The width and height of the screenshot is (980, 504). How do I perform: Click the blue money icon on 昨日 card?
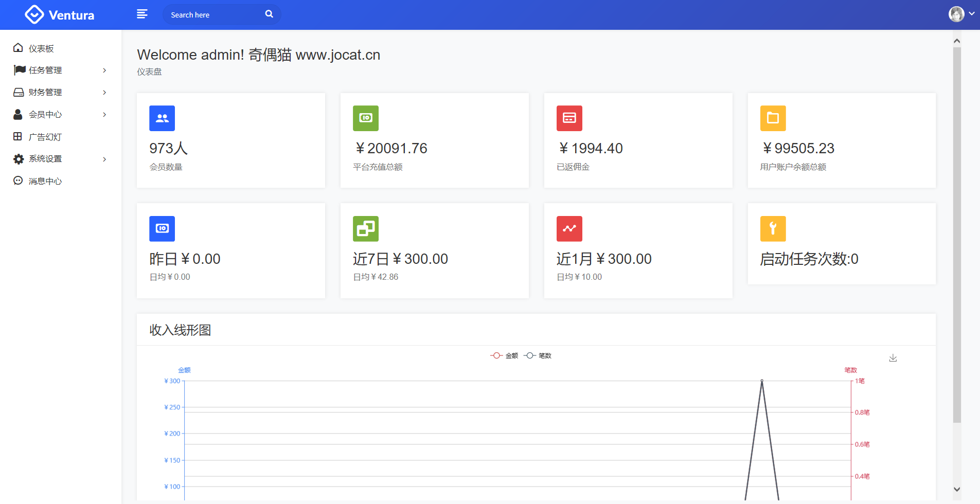pos(162,229)
